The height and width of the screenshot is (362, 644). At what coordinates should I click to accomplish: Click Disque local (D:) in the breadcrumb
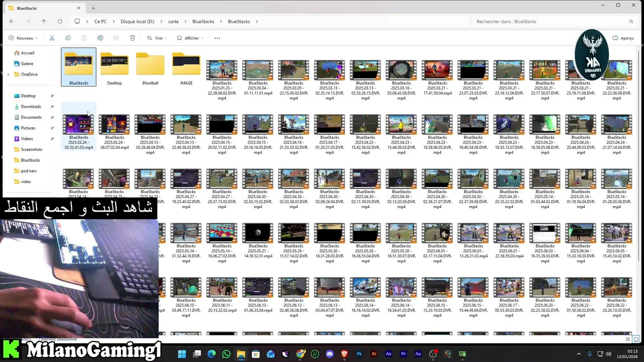point(137,22)
